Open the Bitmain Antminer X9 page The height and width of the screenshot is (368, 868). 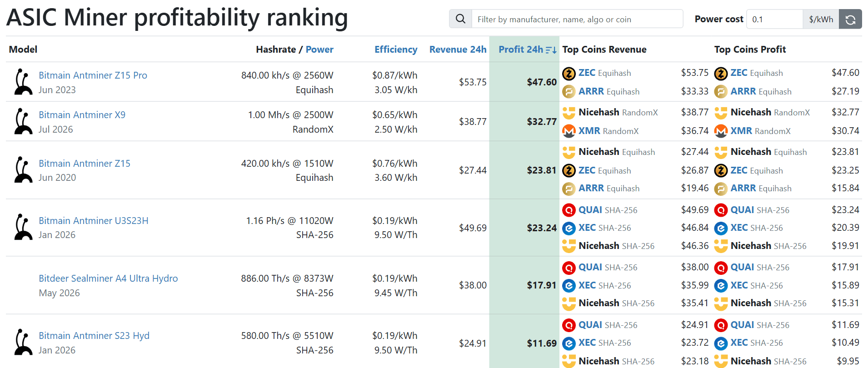tap(82, 115)
